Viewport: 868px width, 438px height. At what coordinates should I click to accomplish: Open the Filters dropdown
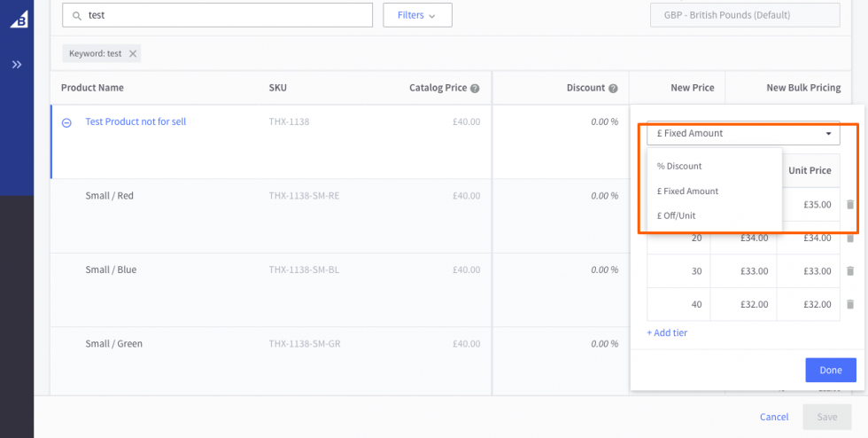click(x=417, y=15)
